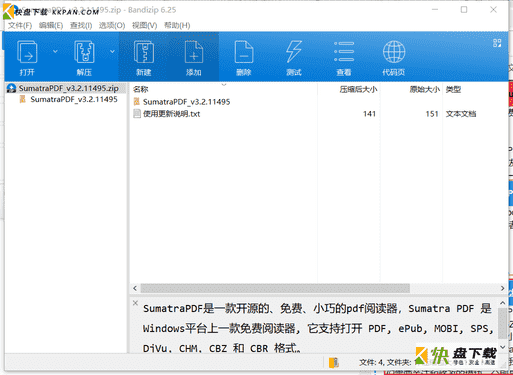
Task: Open the View (视图) menu
Action: click(x=144, y=25)
